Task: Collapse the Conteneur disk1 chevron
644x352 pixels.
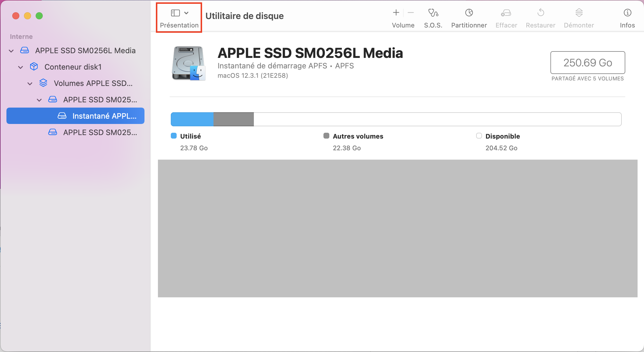Action: pyautogui.click(x=20, y=67)
